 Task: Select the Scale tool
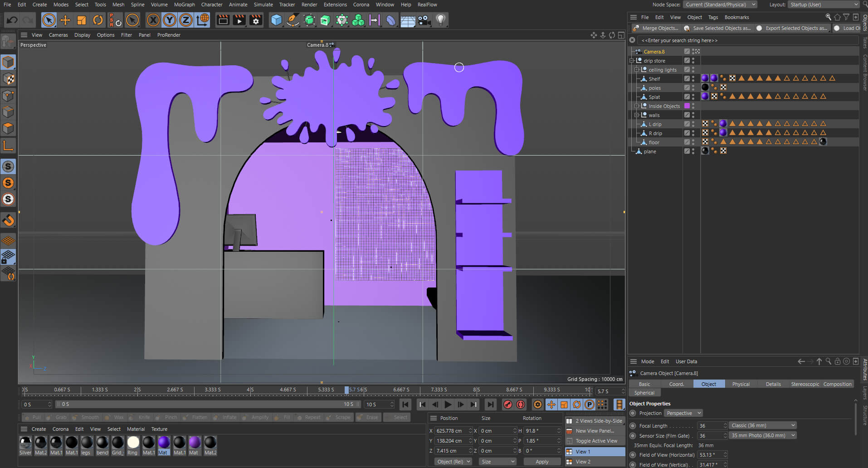point(82,20)
